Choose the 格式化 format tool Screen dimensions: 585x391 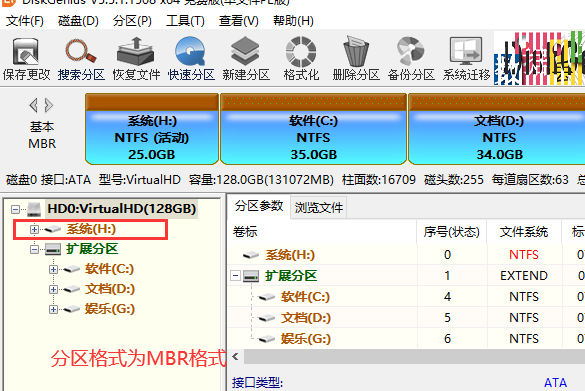click(x=301, y=59)
